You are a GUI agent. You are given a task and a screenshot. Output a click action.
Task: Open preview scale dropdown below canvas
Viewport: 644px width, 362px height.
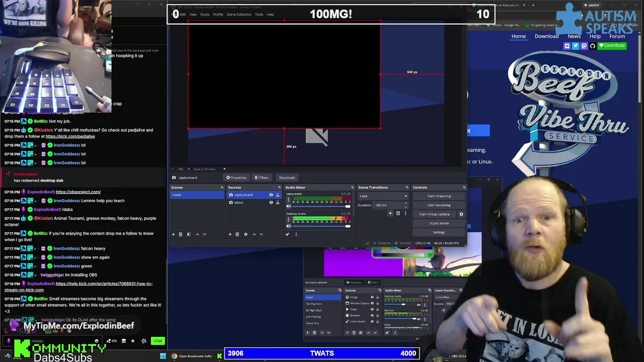[224, 169]
